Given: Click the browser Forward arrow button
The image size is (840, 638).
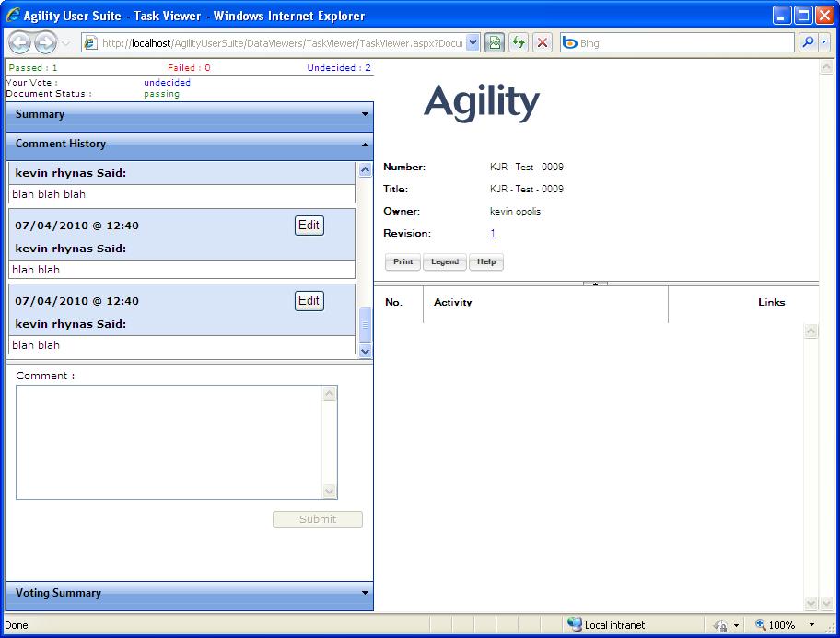Looking at the screenshot, I should tap(45, 43).
